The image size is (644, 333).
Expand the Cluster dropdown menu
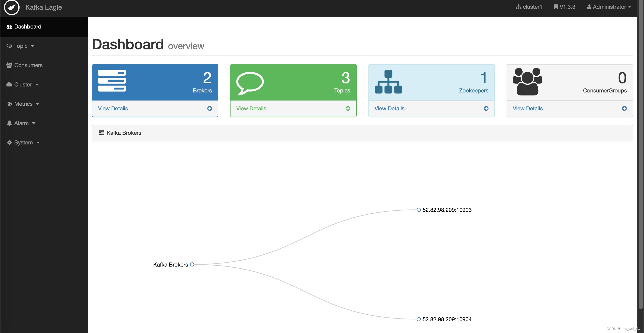point(23,84)
